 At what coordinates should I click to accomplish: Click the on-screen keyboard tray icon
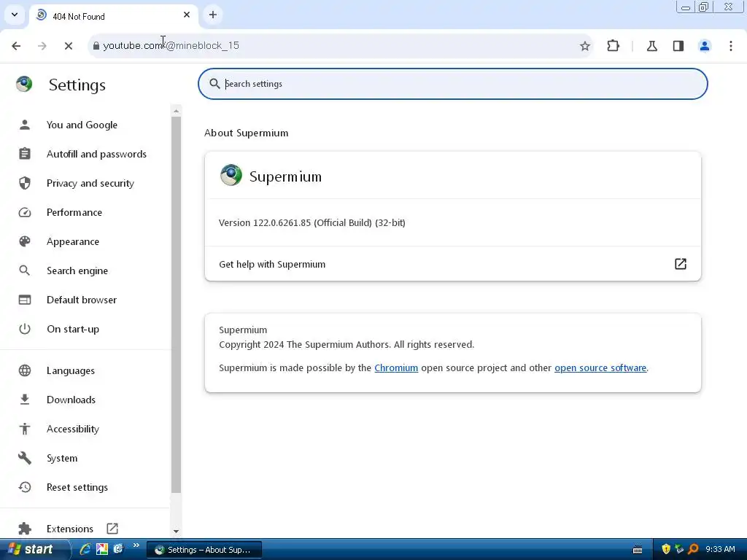(x=638, y=550)
